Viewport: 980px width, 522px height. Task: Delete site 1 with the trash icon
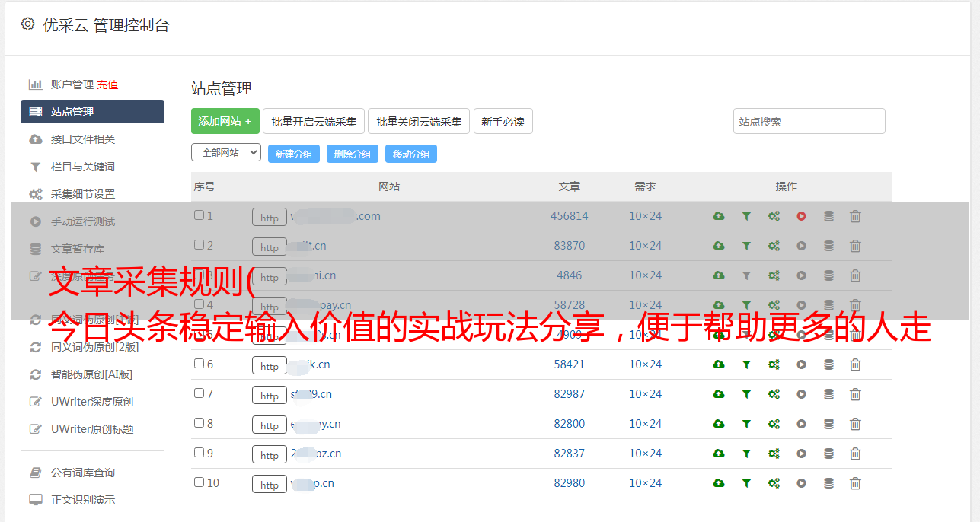point(855,216)
